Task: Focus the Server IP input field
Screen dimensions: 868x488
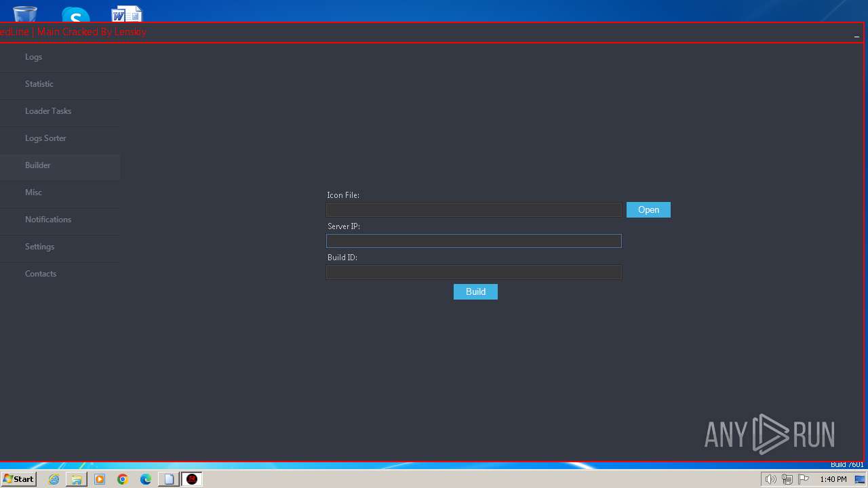Action: (474, 241)
